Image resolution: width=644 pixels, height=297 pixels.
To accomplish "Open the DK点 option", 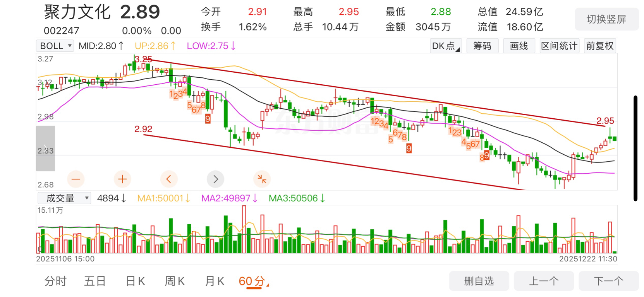I will pos(446,46).
